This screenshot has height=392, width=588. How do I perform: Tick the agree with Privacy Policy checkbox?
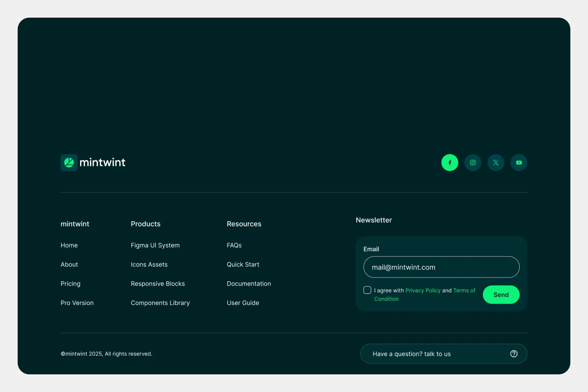coord(367,290)
